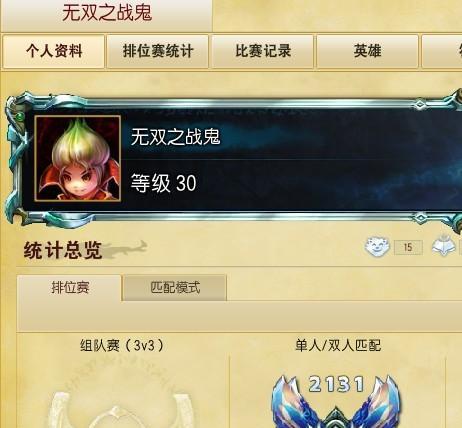The height and width of the screenshot is (428, 462).
Task: Click the green gem on banner frame
Action: (21, 117)
